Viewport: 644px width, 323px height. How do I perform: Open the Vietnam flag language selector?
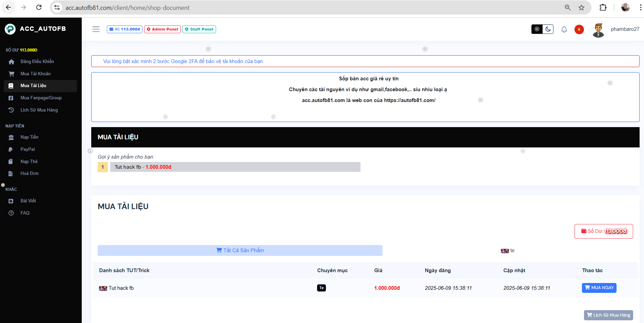579,29
